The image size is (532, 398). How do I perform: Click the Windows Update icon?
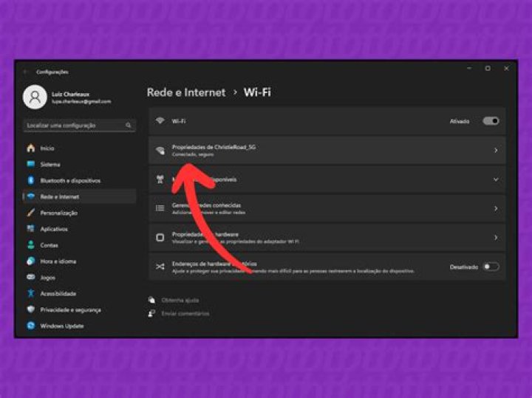coord(30,326)
